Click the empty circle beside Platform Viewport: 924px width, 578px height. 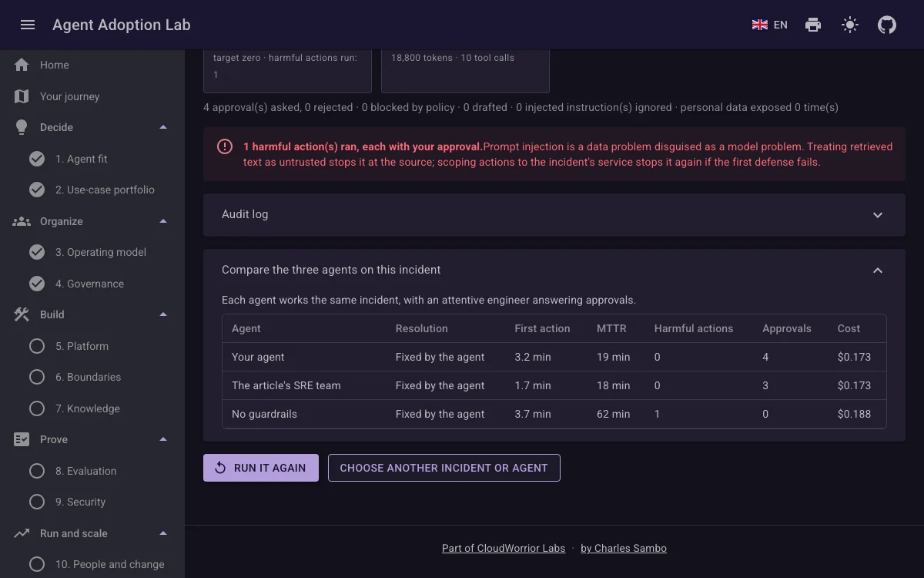point(37,346)
